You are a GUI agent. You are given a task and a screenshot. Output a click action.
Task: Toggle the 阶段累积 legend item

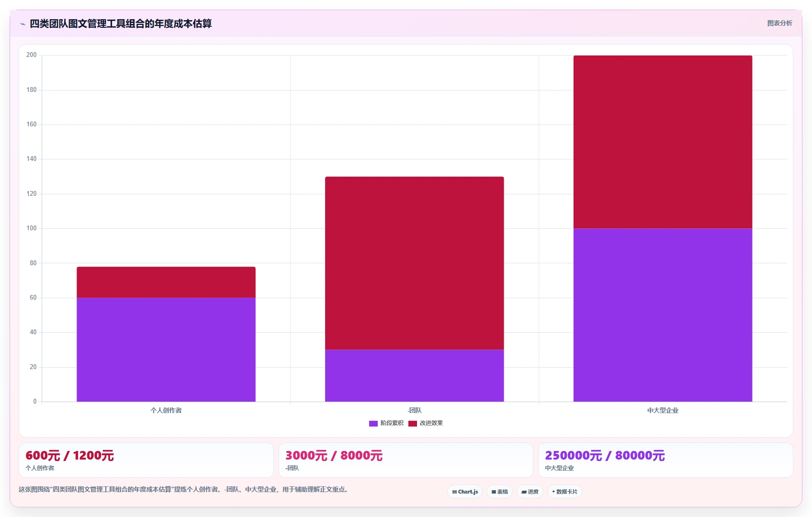[x=386, y=423]
